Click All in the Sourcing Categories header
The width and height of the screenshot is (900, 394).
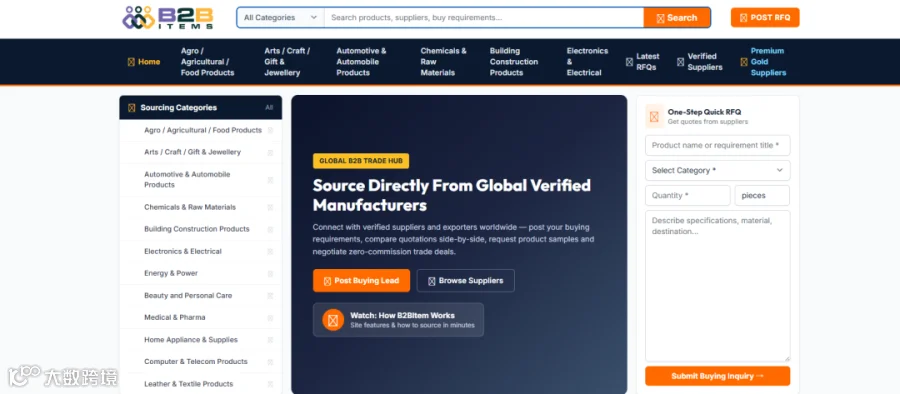coord(269,108)
